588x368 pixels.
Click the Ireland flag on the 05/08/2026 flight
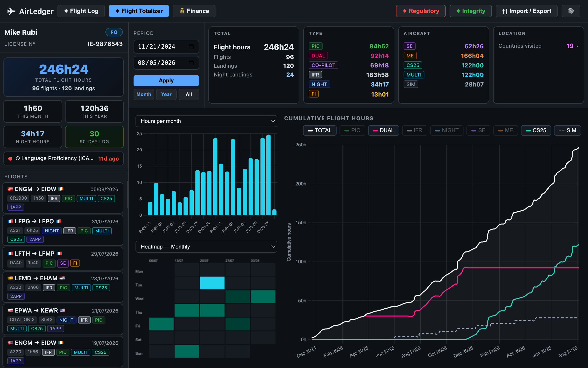[x=61, y=189]
